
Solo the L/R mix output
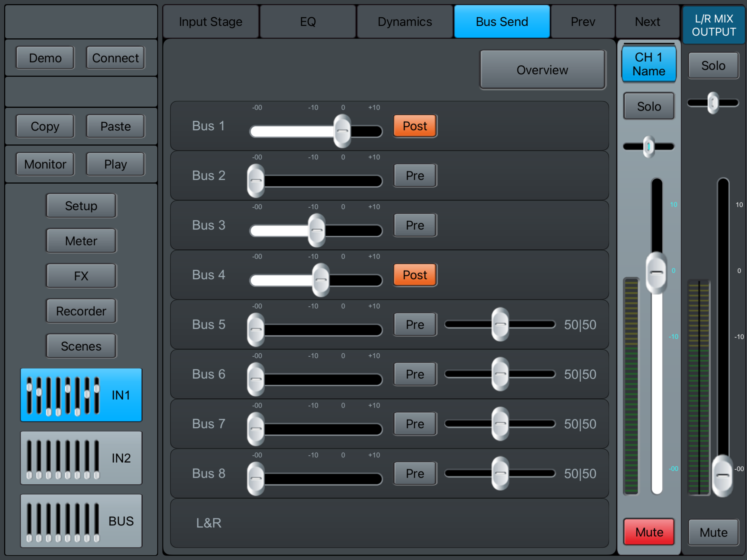[x=713, y=65]
